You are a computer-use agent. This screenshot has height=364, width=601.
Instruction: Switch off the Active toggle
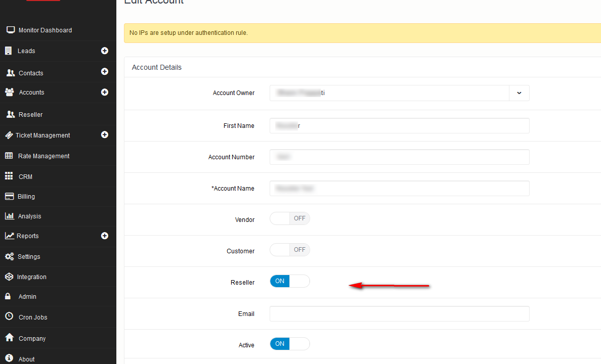289,344
